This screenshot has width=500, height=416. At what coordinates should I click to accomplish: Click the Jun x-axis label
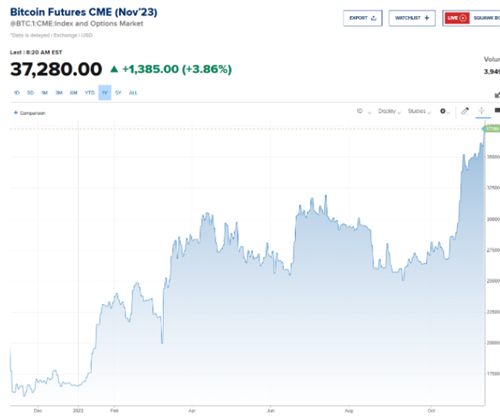coord(271,411)
